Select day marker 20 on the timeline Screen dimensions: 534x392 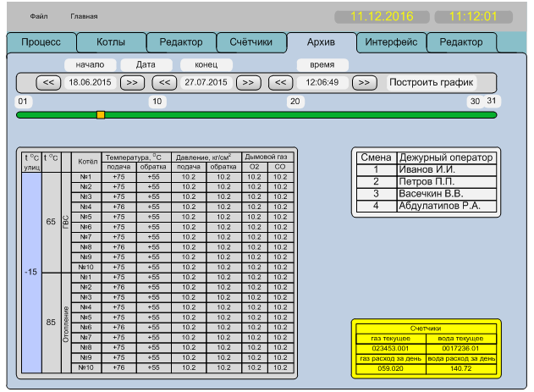[x=295, y=102]
